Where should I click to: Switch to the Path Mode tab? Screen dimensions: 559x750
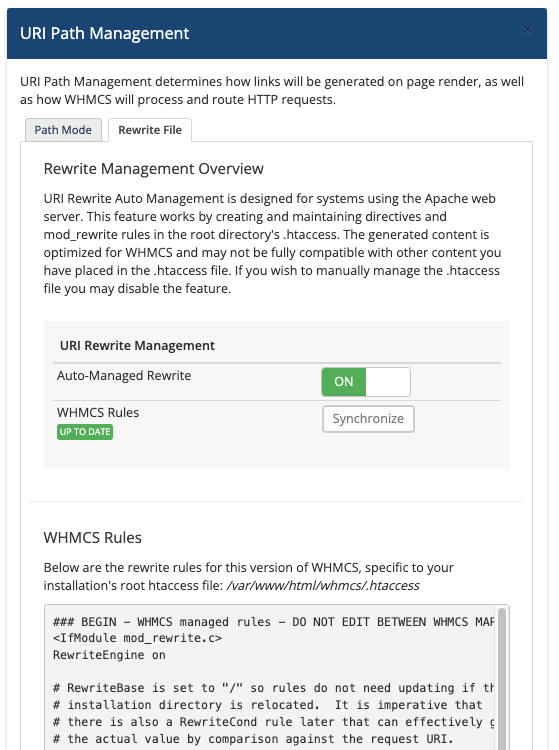pos(63,130)
